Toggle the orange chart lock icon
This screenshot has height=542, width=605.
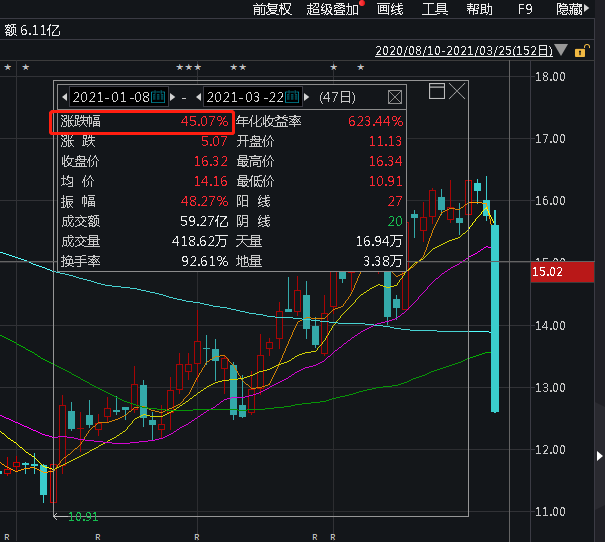(582, 51)
